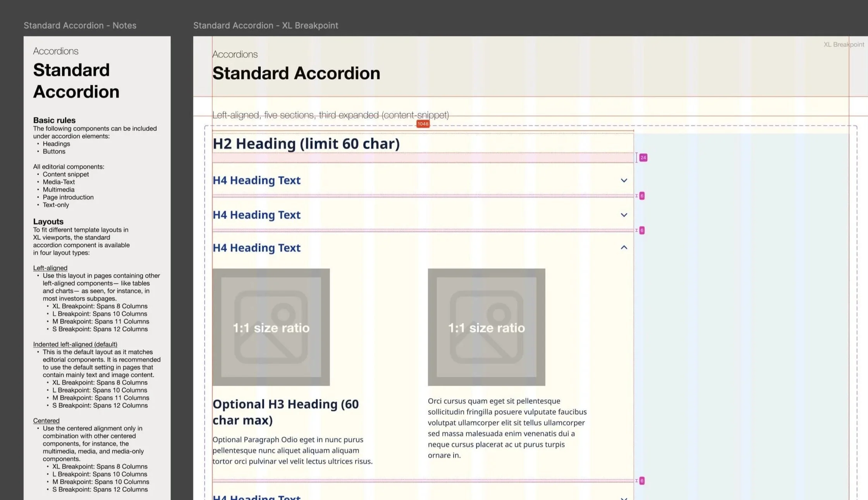Click spacing badge 6 below expanded section
Image resolution: width=868 pixels, height=500 pixels.
coord(642,481)
